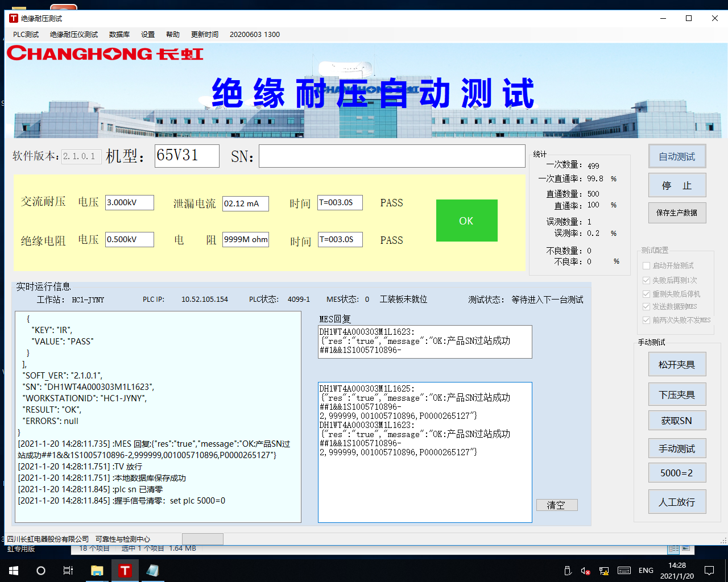Click the lower MES reply log box
The image size is (728, 582).
pos(425,452)
